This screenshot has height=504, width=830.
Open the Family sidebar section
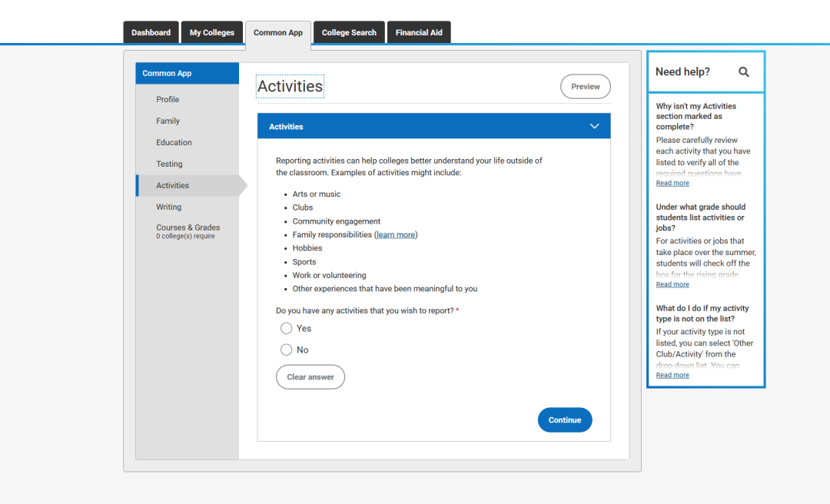[x=168, y=121]
